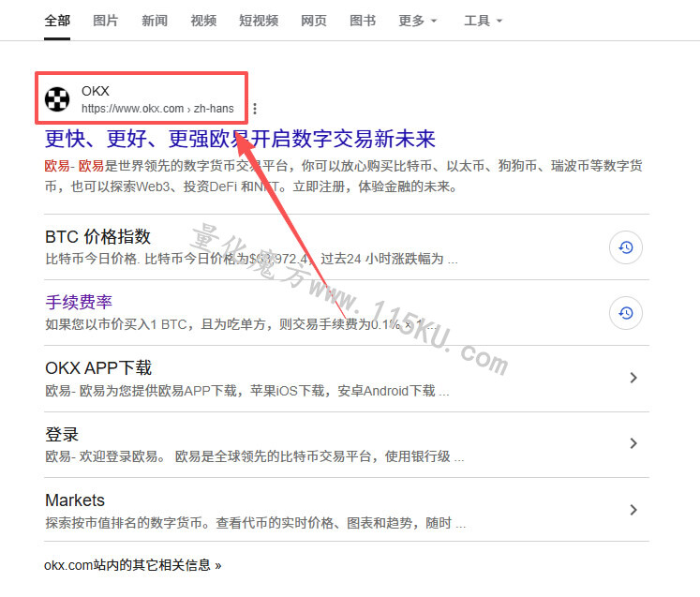
Task: Switch to the 新闻 tab
Action: 155,21
